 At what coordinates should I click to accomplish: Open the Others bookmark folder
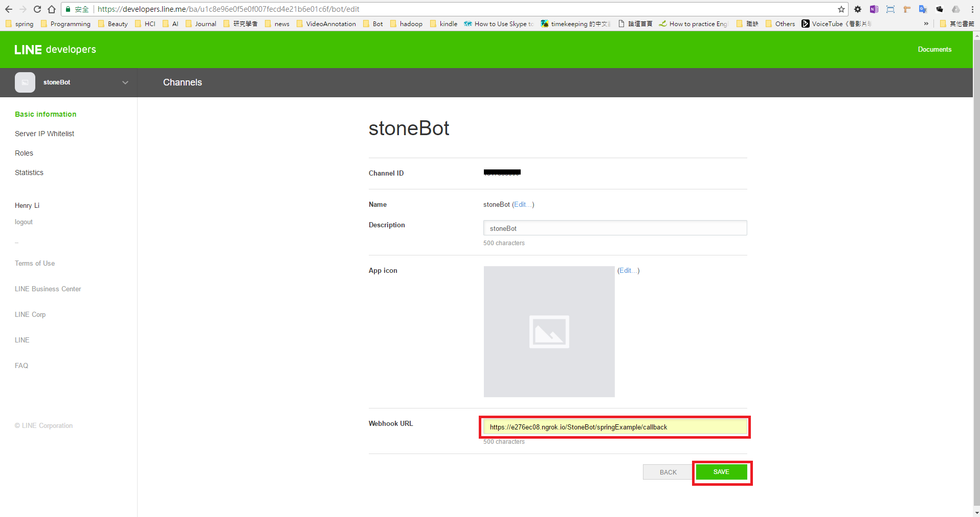[780, 24]
